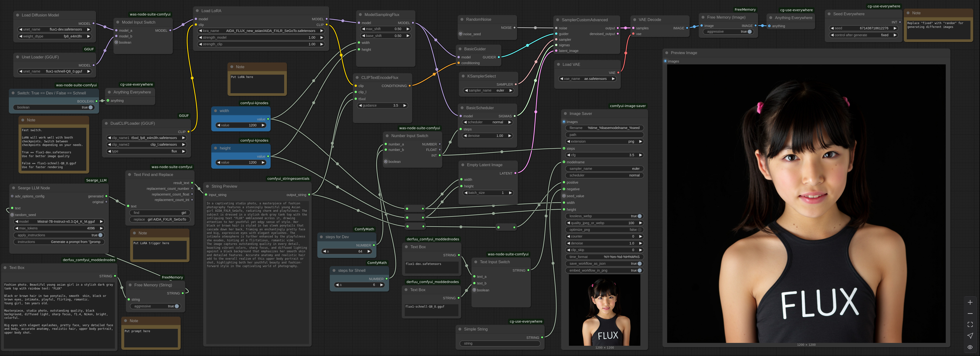
Task: Click the find field containing girl
Action: coord(159,213)
